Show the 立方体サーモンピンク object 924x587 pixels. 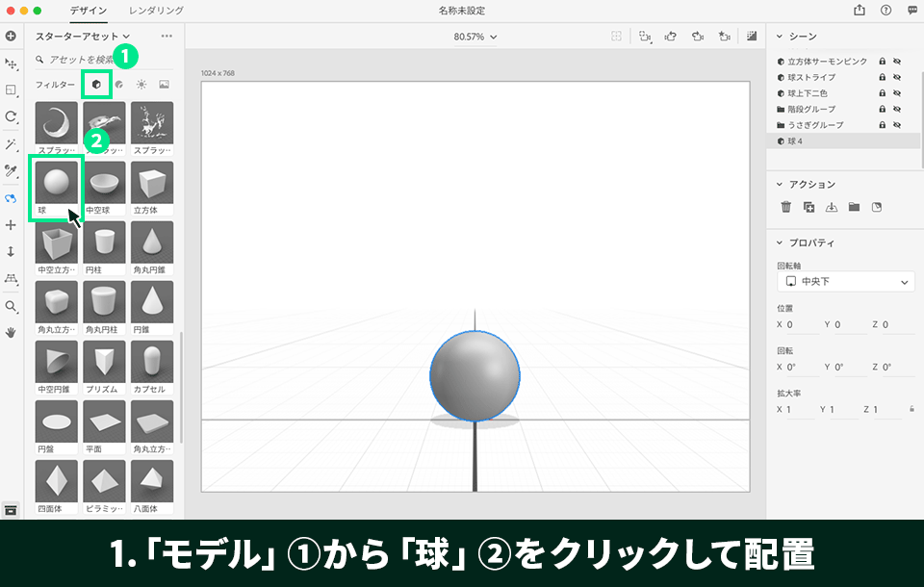tap(897, 61)
